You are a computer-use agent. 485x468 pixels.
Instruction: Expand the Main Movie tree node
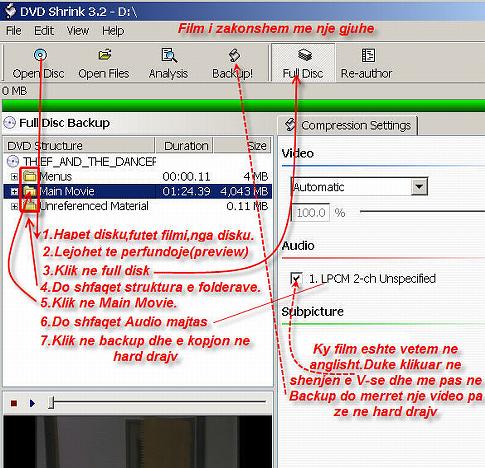[x=14, y=191]
